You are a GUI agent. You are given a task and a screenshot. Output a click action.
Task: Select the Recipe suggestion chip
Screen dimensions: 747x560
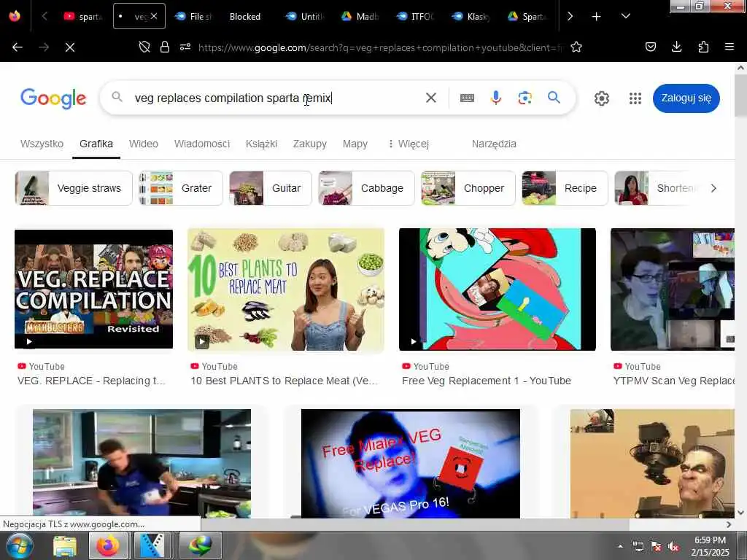click(x=565, y=188)
